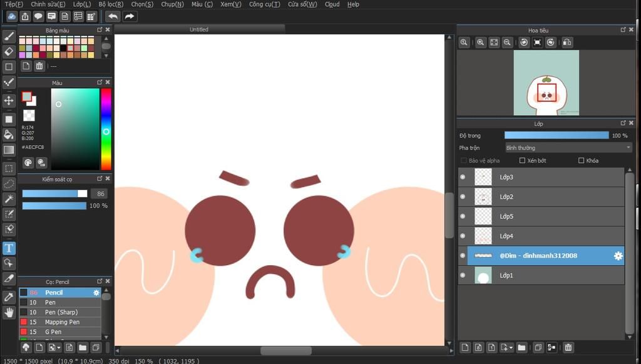Viewport: 641px width, 364px height.
Task: Click the Undo arrow in the toolbar
Action: click(x=113, y=16)
